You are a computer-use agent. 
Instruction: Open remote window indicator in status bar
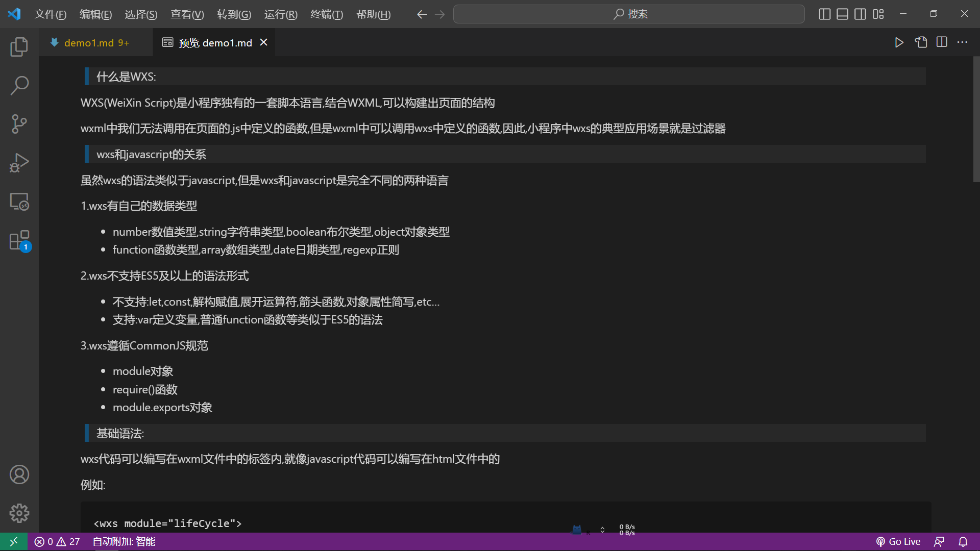pyautogui.click(x=14, y=541)
